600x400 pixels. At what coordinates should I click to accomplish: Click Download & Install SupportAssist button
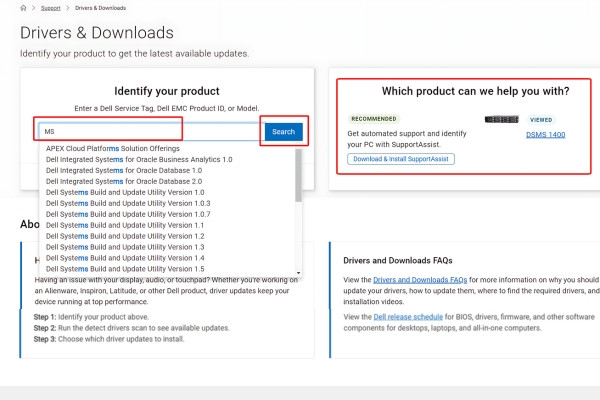pos(401,159)
